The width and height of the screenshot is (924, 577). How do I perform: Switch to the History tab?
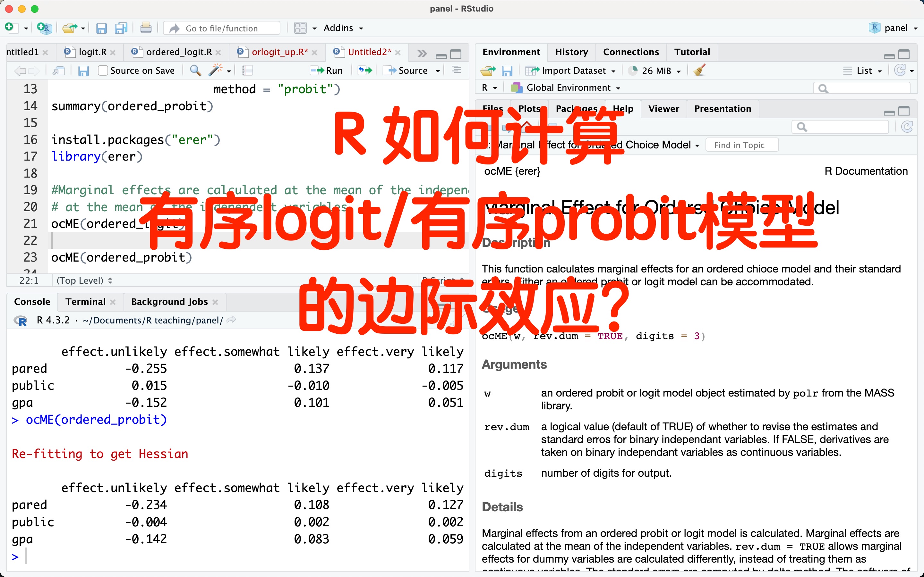tap(571, 52)
